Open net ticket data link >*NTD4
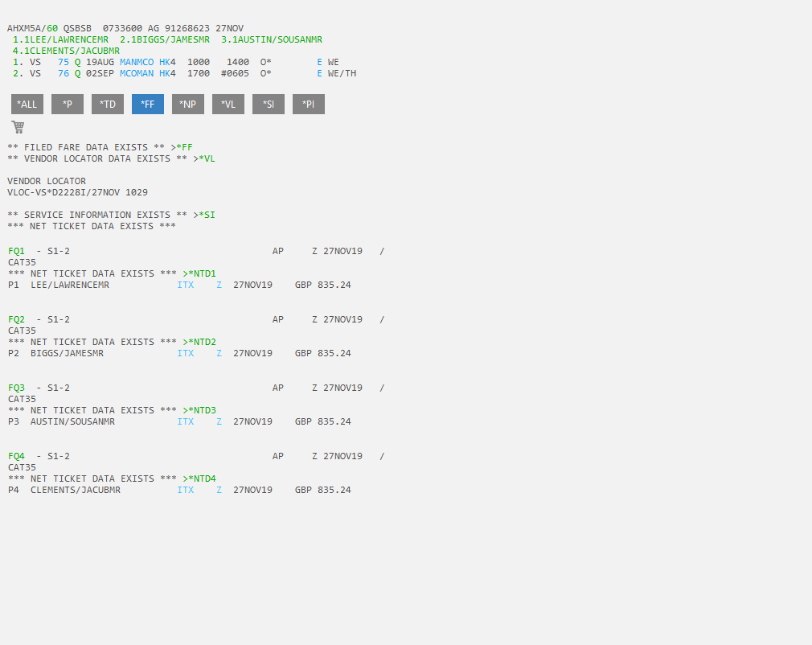The width and height of the screenshot is (812, 645). point(199,479)
